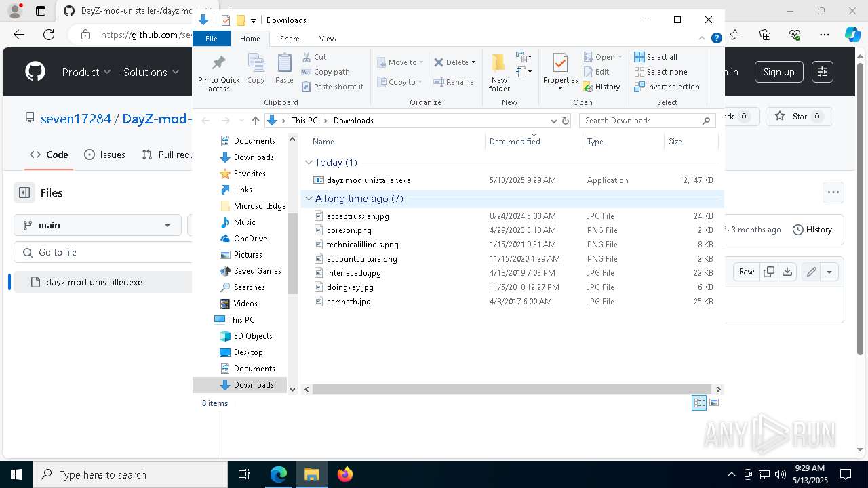Click the Cut scissors command

314,57
